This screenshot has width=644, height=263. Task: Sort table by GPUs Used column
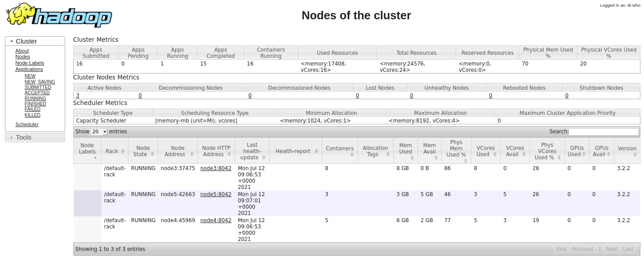(x=577, y=150)
